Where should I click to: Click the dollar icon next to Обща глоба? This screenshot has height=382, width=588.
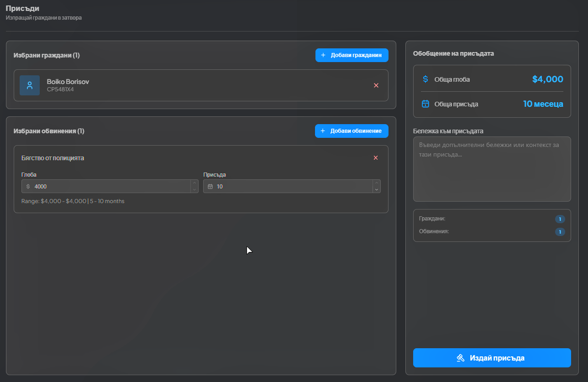[x=425, y=79]
